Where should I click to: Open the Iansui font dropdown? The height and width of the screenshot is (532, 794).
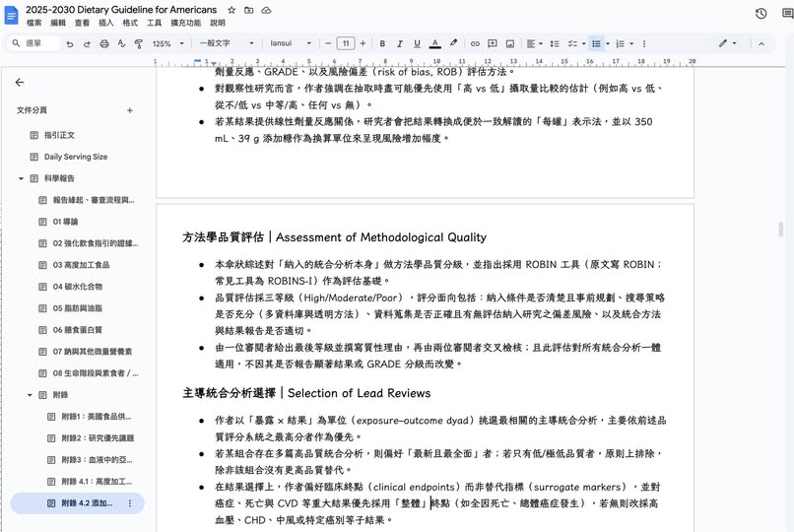tap(294, 43)
